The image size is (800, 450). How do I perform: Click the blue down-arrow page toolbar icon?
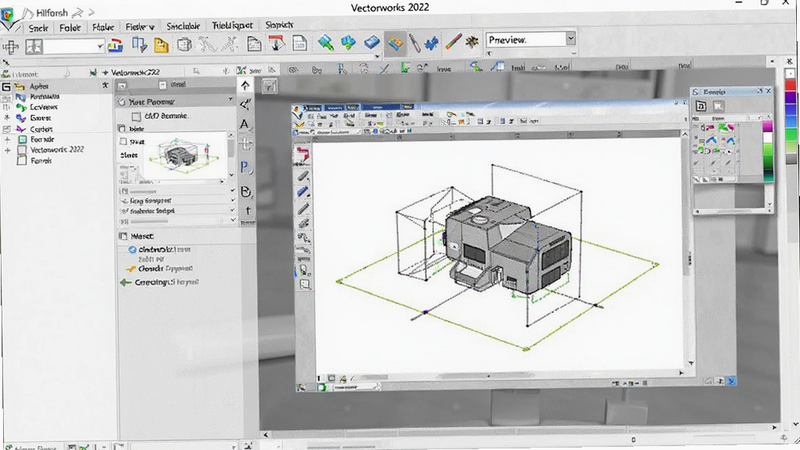coord(139,45)
